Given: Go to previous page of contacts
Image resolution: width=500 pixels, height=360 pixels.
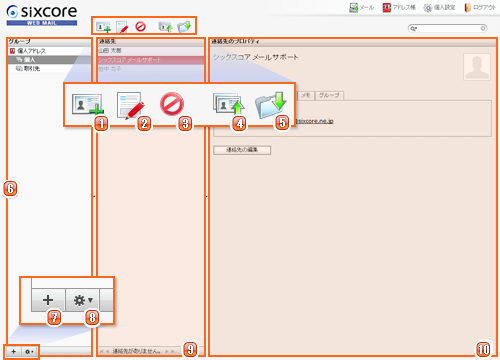Looking at the screenshot, I should 108,351.
